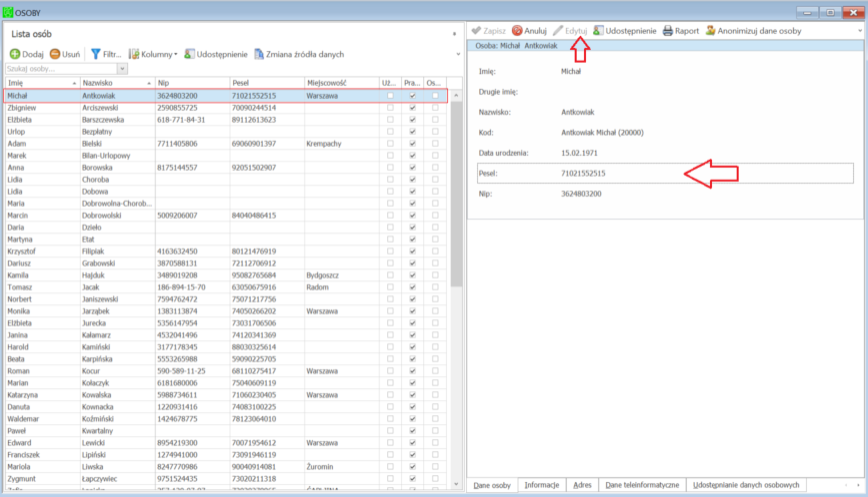The width and height of the screenshot is (868, 497).
Task: Sort by the Nazwisko column header
Action: 117,83
